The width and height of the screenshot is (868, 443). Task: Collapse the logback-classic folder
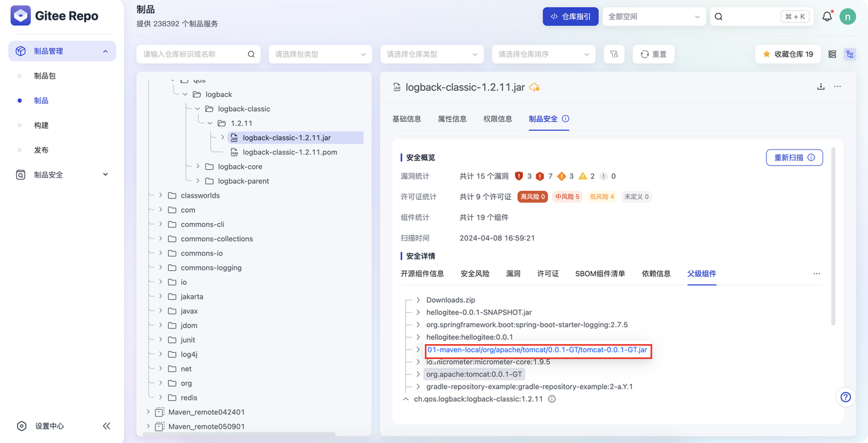(198, 108)
